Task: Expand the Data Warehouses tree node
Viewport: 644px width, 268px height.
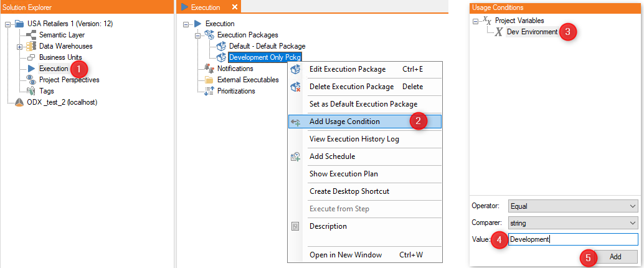Action: pyautogui.click(x=19, y=47)
